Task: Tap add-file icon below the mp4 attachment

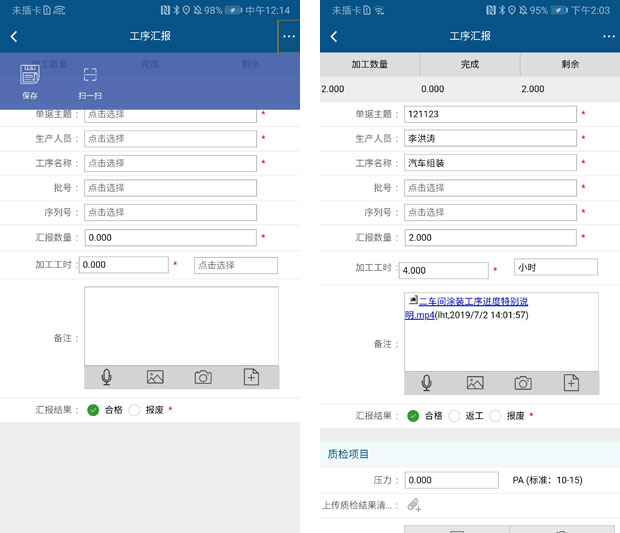Action: 571,383
